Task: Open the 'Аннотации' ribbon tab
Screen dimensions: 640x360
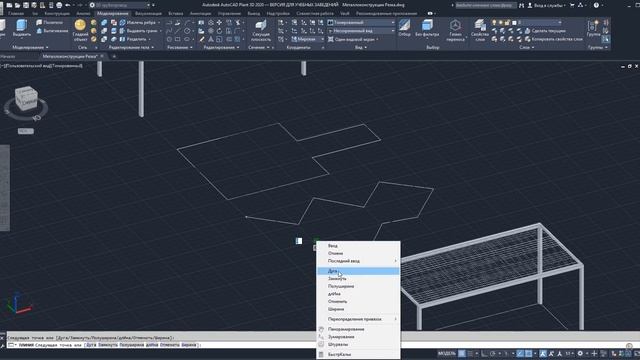Action: point(200,13)
